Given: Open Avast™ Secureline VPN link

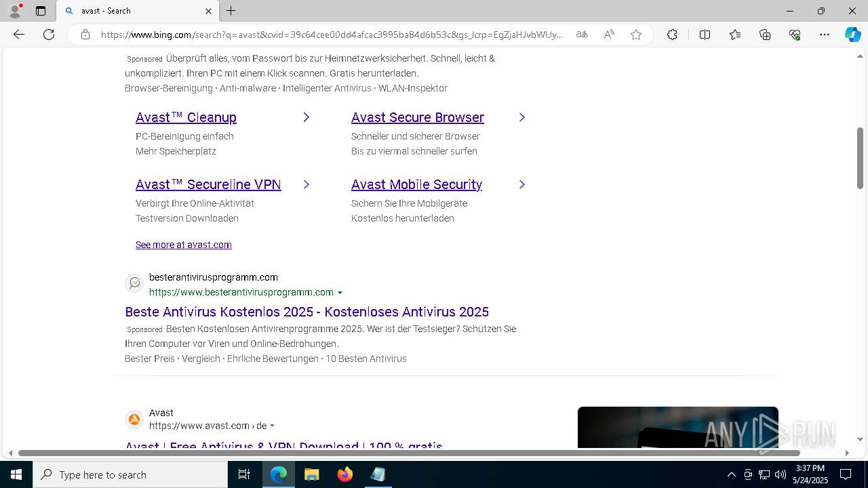Looking at the screenshot, I should tap(208, 184).
